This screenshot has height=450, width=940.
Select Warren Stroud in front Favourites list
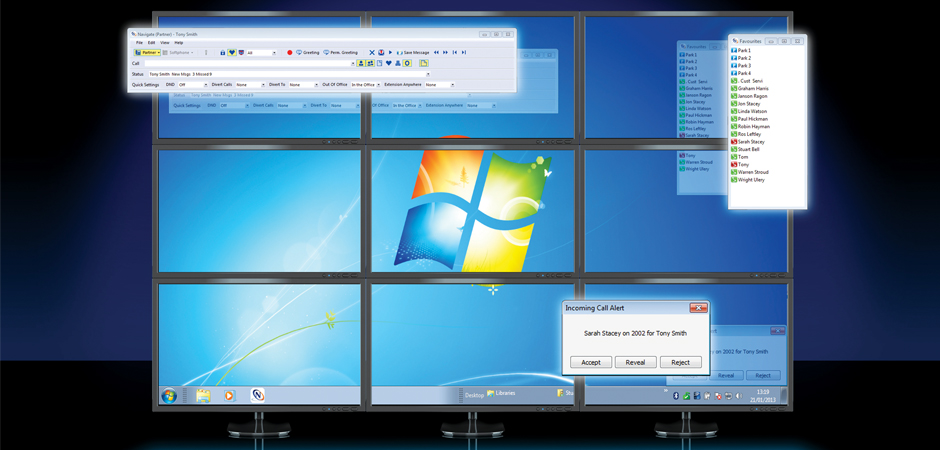750,172
